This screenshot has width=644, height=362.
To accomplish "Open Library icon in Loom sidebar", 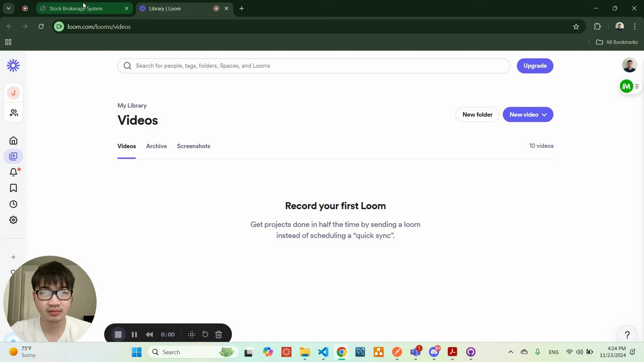I will click(14, 156).
